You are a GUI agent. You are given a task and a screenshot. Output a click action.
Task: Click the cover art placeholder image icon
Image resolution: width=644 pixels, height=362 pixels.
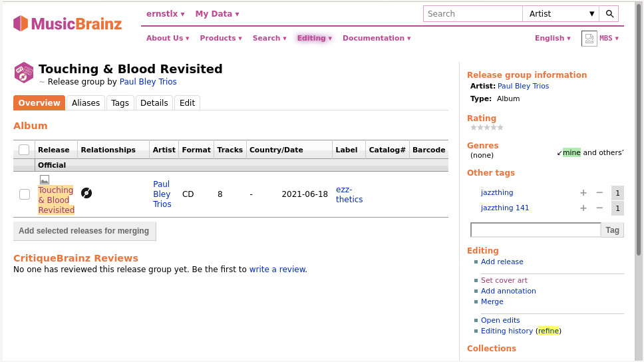[45, 180]
